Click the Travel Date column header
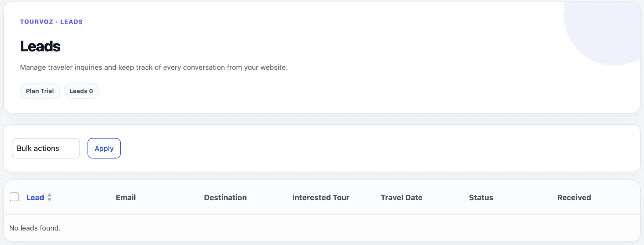Image resolution: width=644 pixels, height=245 pixels. point(402,197)
